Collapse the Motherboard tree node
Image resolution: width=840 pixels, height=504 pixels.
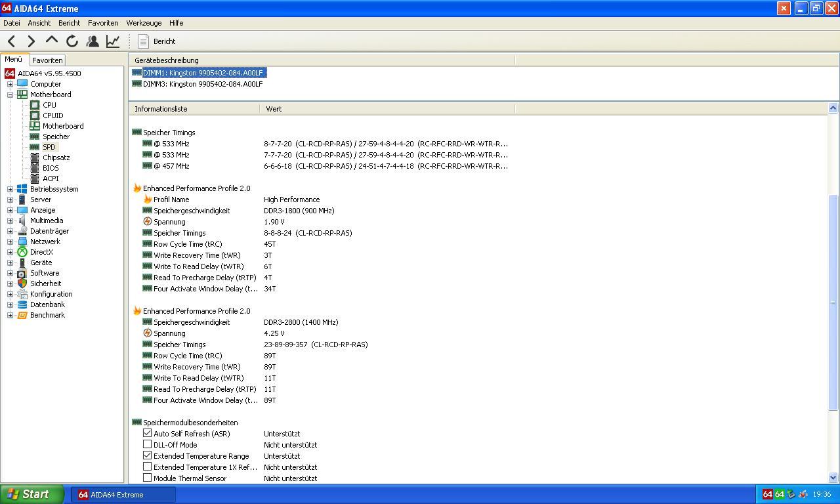pos(10,94)
